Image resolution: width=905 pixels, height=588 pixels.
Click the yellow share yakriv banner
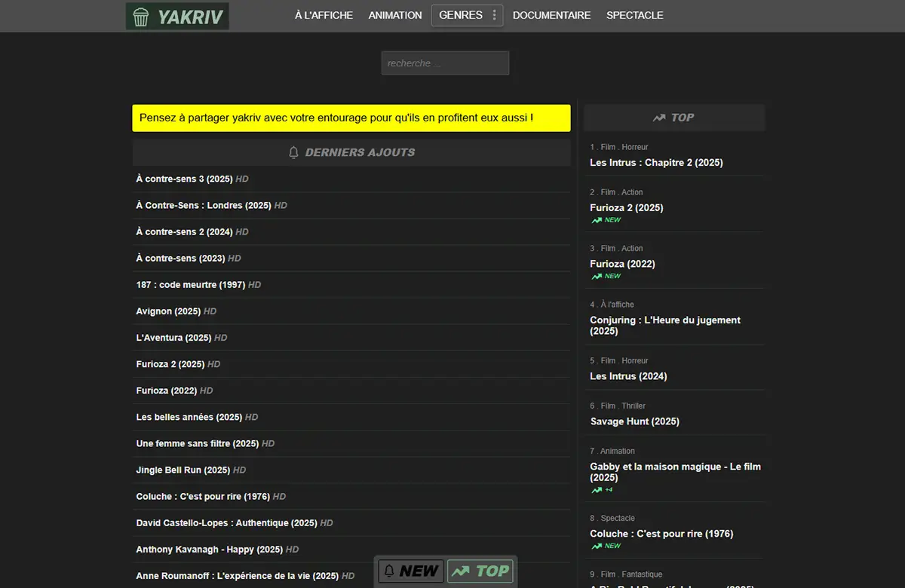(351, 118)
